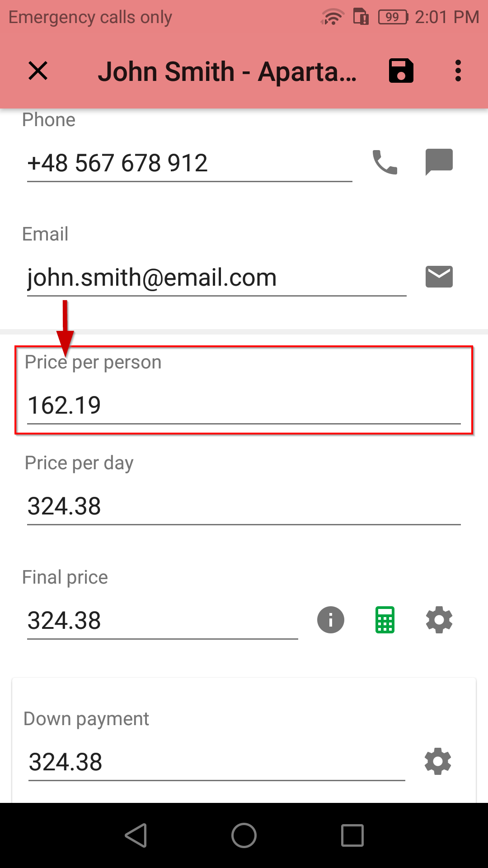Edit the Price per person field
488x868 pixels.
244,406
